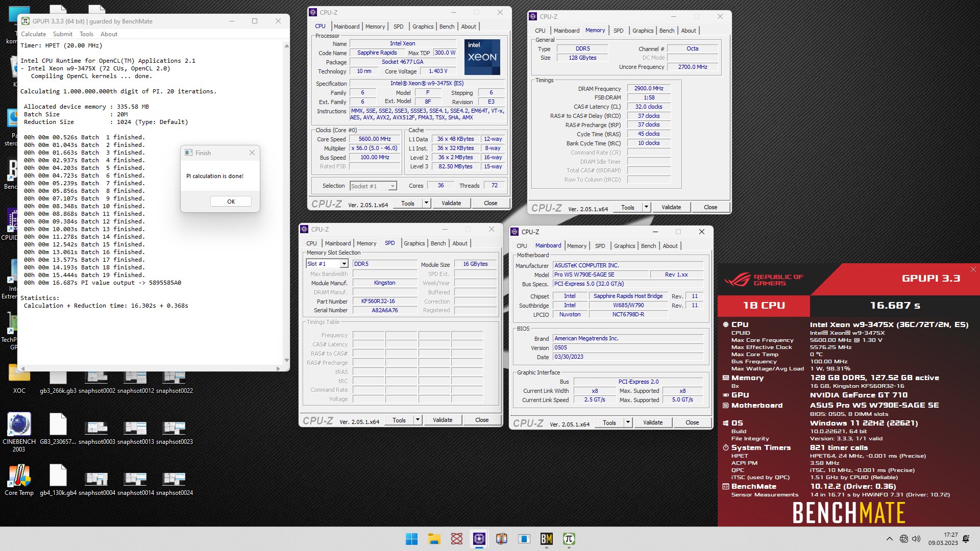
Task: Click GPUPI vertical scrollbar down arrow
Action: 286,361
